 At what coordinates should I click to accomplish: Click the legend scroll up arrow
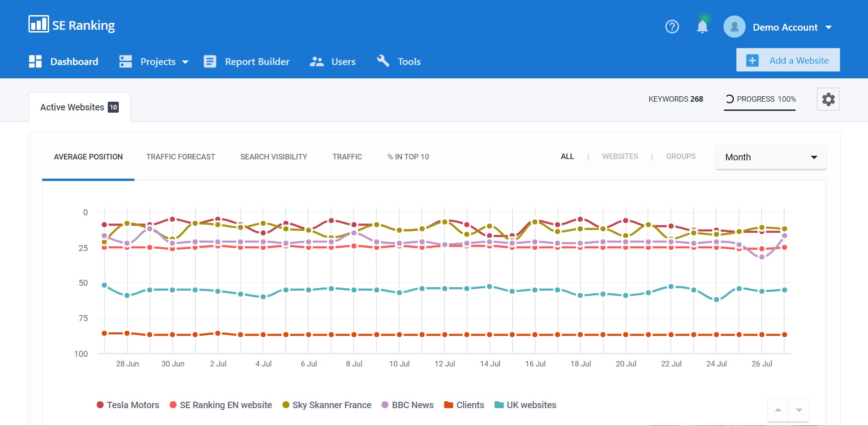point(778,410)
